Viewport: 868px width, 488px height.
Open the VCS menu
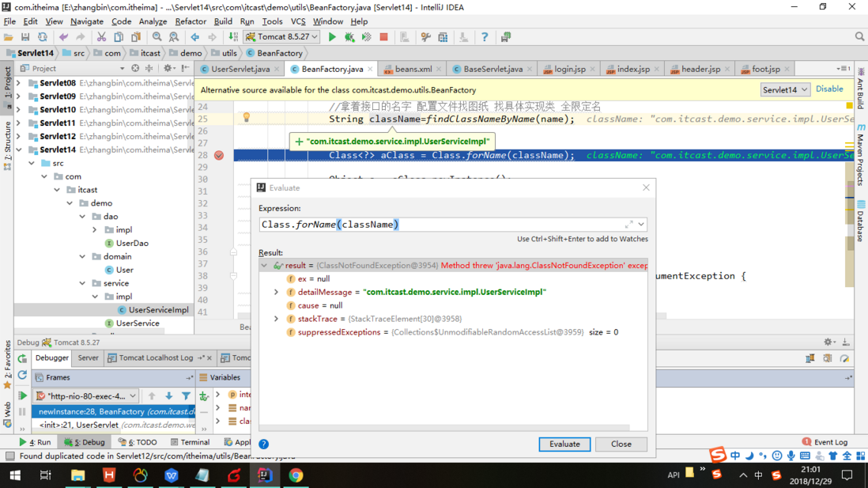[298, 21]
